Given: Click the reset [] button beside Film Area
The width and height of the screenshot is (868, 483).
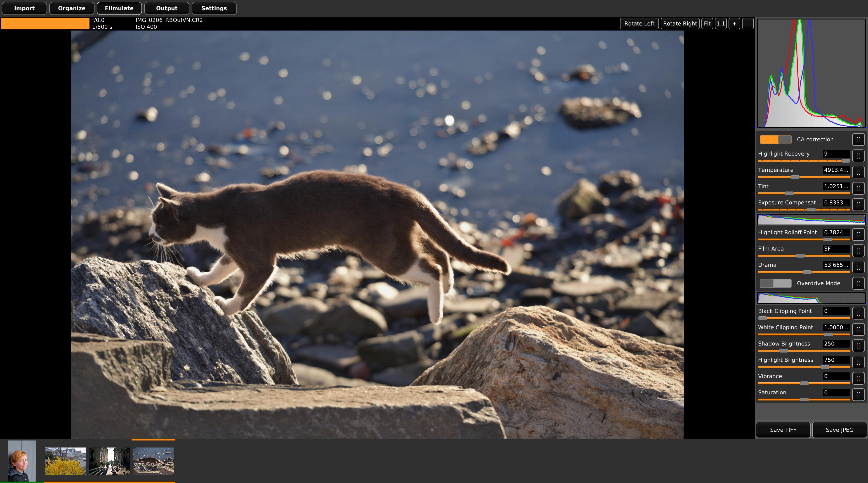Looking at the screenshot, I should pos(858,251).
